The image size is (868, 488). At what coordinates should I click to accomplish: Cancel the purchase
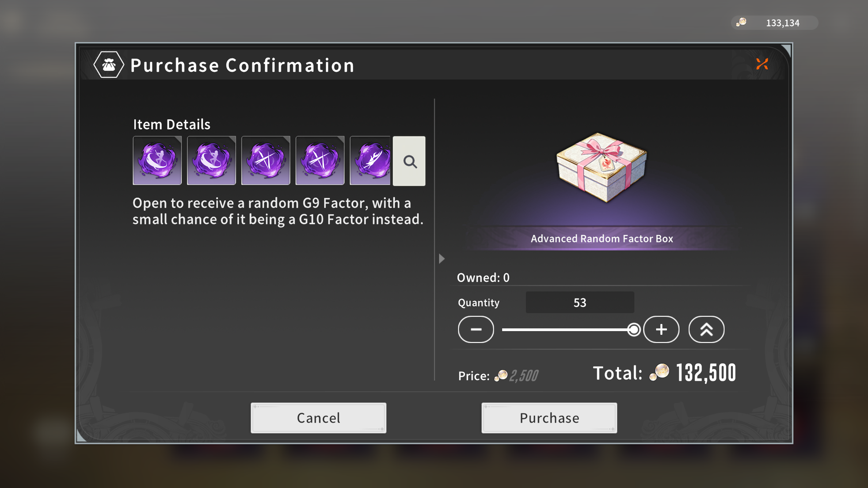[318, 418]
